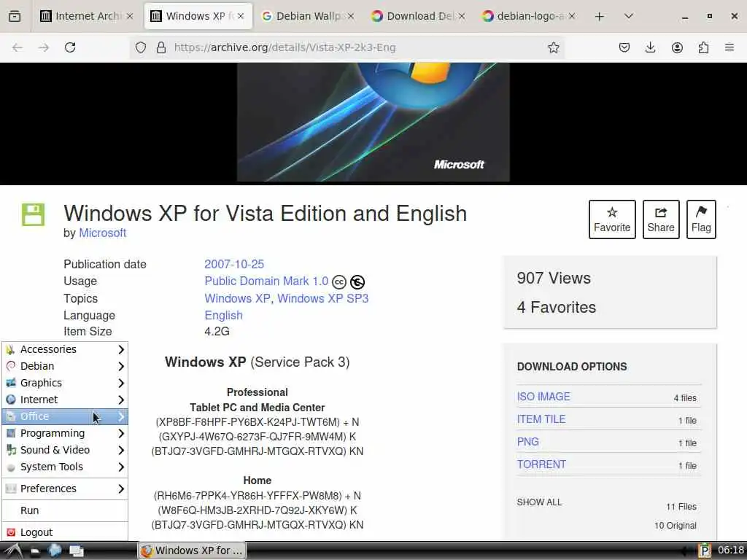Open tracking protection shield icon
The width and height of the screenshot is (747, 560).
[141, 47]
